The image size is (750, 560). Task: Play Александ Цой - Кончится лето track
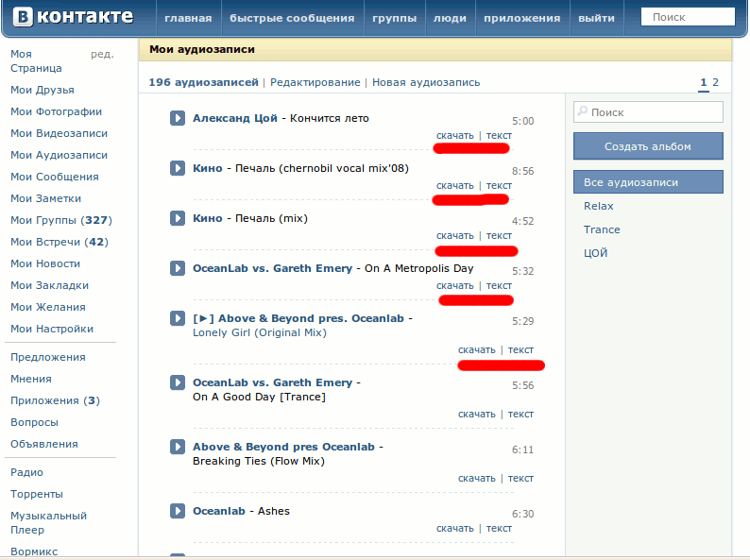(x=178, y=118)
